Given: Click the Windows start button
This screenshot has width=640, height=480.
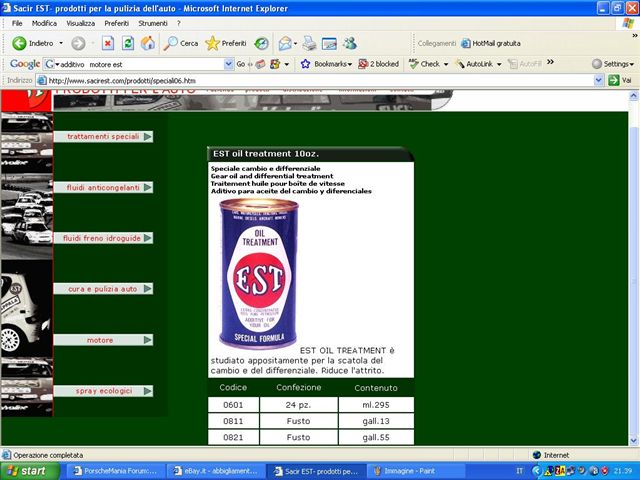Looking at the screenshot, I should tap(30, 471).
